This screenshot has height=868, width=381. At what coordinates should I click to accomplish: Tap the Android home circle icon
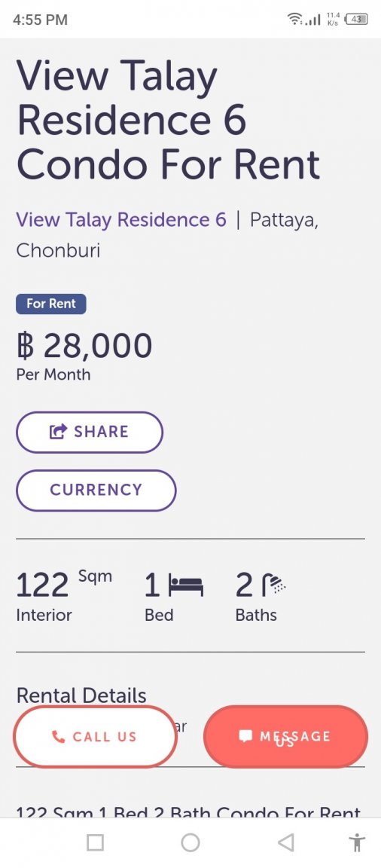pyautogui.click(x=190, y=842)
